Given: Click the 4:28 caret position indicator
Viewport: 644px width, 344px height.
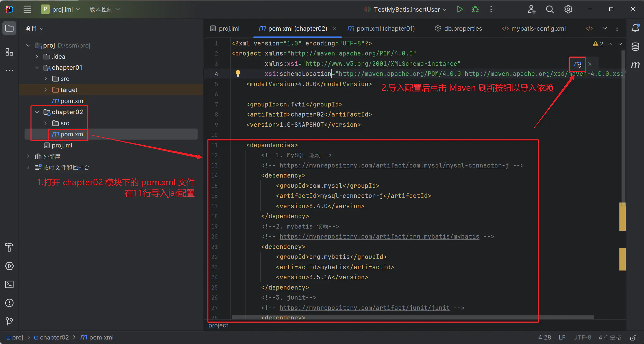Looking at the screenshot, I should pos(545,337).
